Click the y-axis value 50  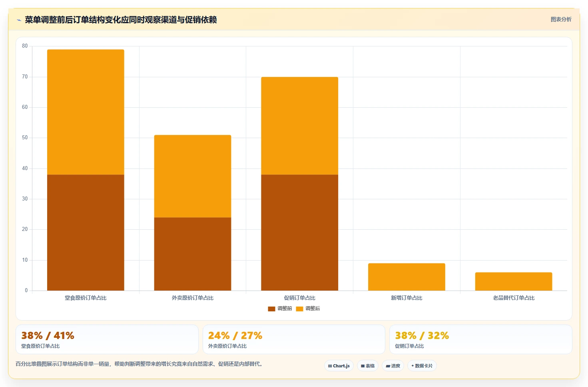click(25, 138)
